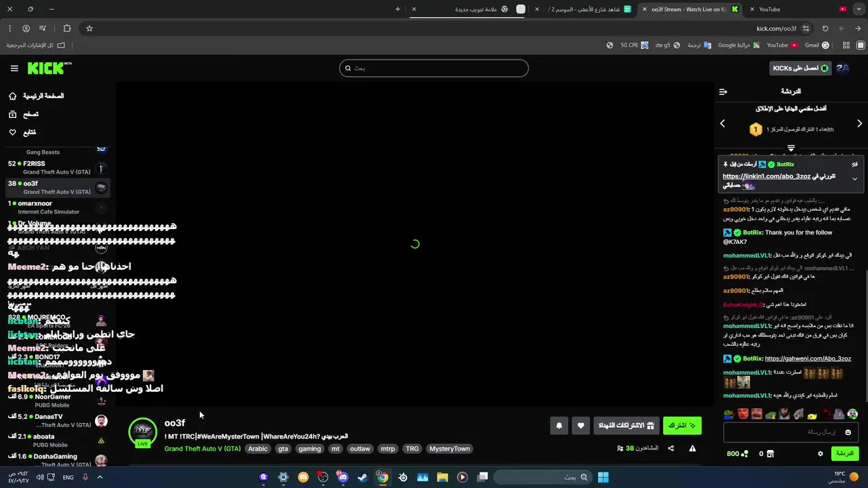Show next top gifter slide
Viewport: 868px width, 488px height.
[x=859, y=123]
